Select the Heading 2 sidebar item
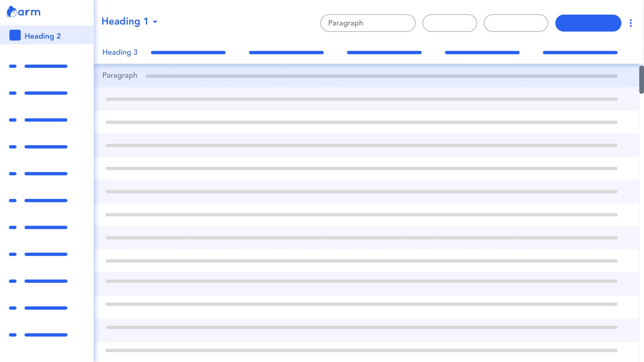Image resolution: width=644 pixels, height=362 pixels. pos(47,35)
